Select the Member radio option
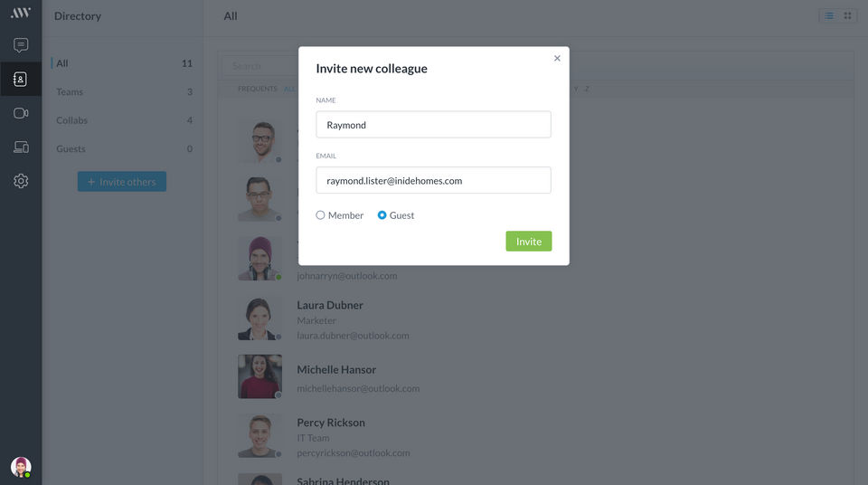 tap(321, 215)
